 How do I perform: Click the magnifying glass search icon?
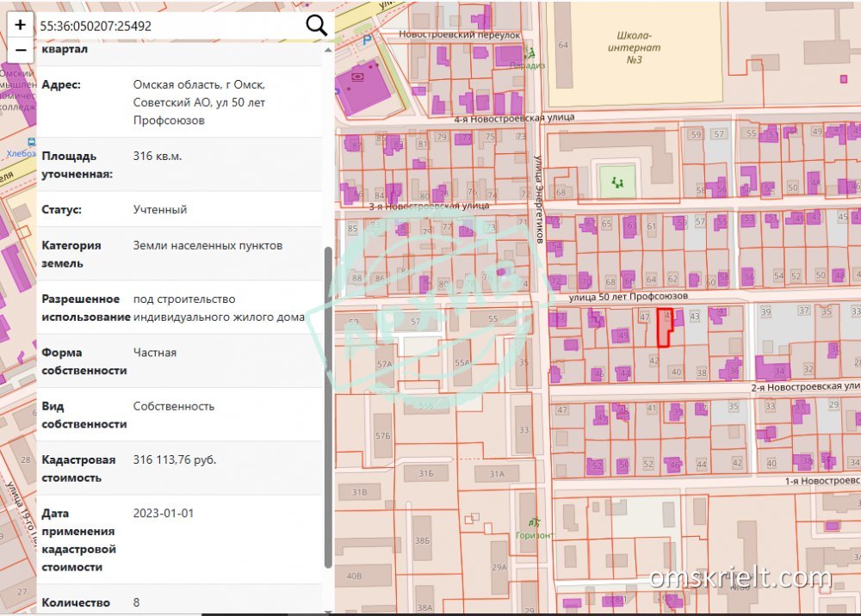(316, 26)
